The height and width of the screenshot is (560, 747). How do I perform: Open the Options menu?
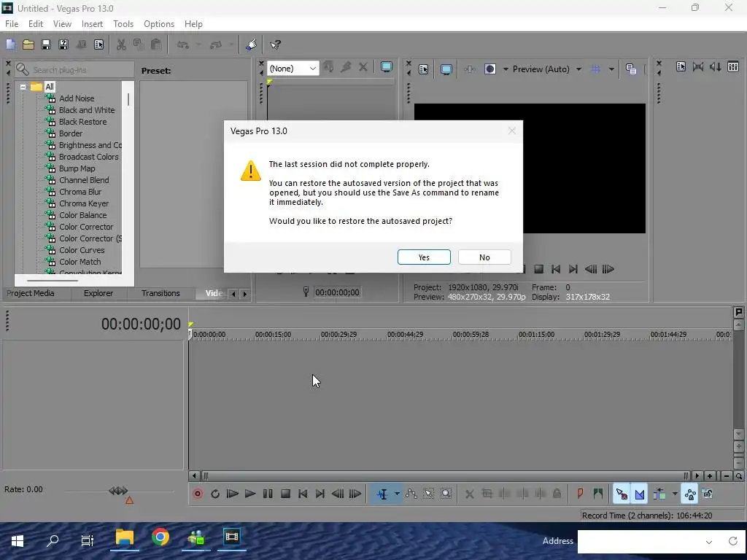pos(158,24)
